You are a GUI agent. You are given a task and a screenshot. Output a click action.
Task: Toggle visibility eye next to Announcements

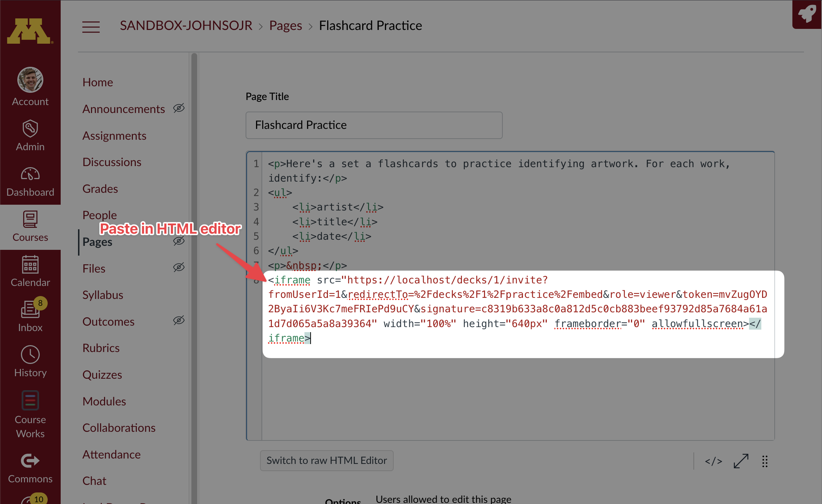click(179, 108)
